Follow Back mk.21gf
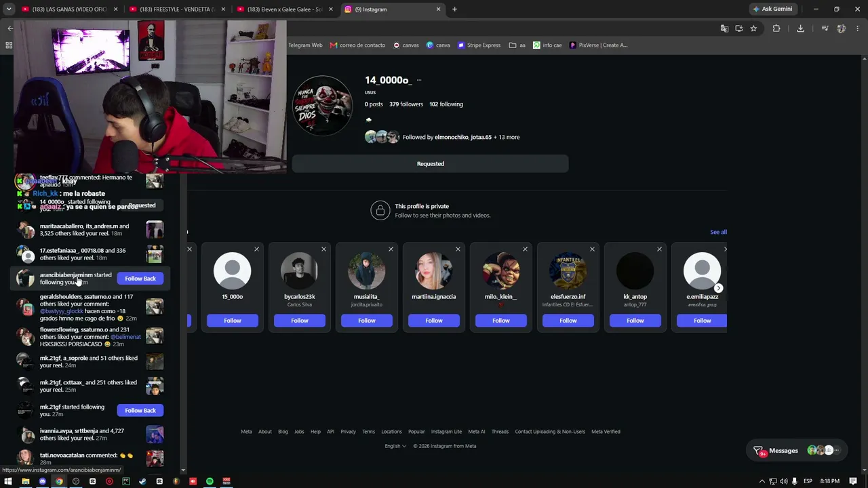This screenshot has width=868, height=488. 140,410
